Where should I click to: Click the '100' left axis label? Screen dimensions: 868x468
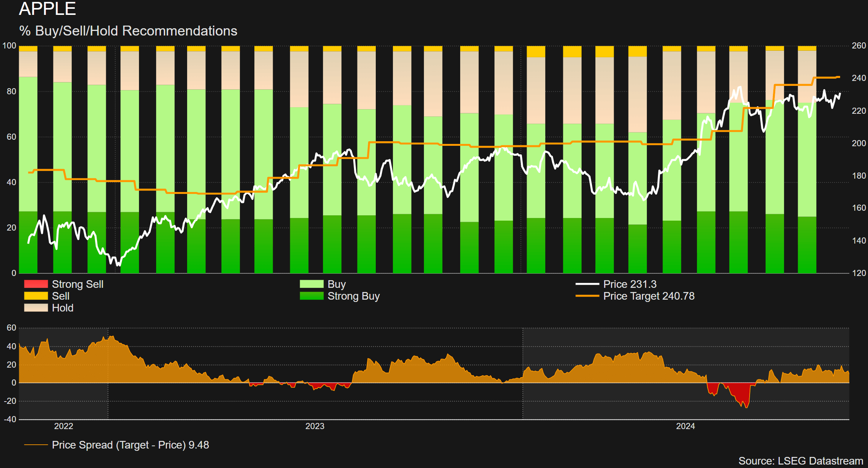10,46
